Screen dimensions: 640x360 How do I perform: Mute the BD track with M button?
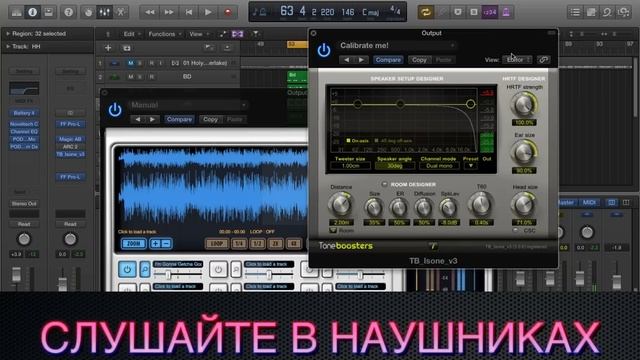pyautogui.click(x=131, y=77)
